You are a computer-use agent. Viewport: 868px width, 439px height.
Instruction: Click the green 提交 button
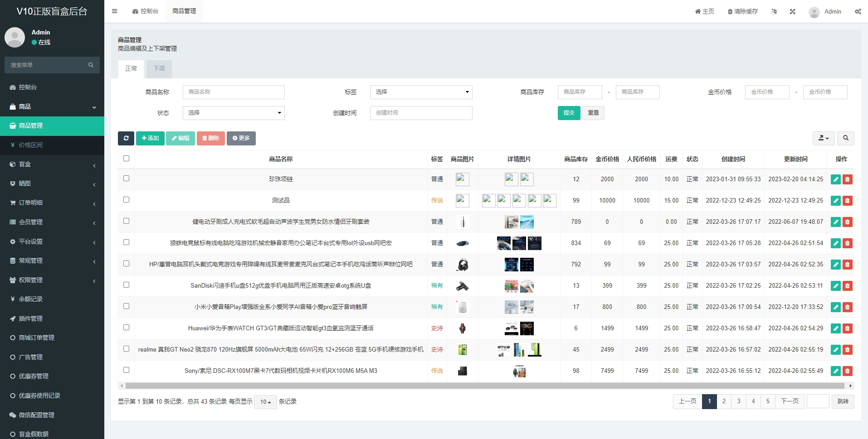point(569,113)
